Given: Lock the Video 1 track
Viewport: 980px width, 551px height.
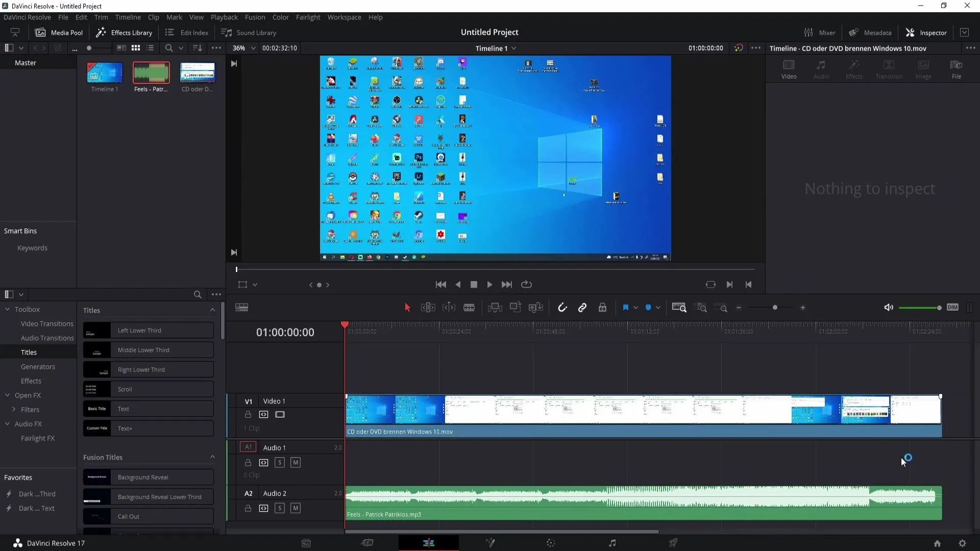Looking at the screenshot, I should click(x=248, y=415).
